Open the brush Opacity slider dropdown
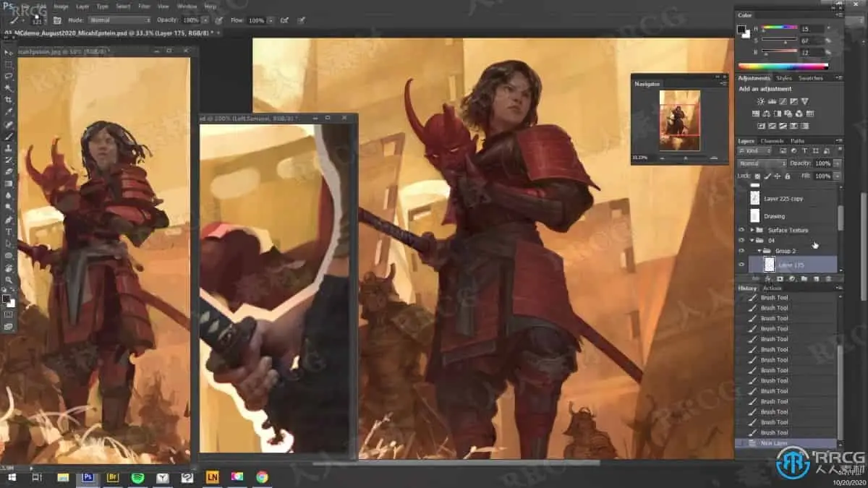Screen dimensions: 868x488 [206, 20]
